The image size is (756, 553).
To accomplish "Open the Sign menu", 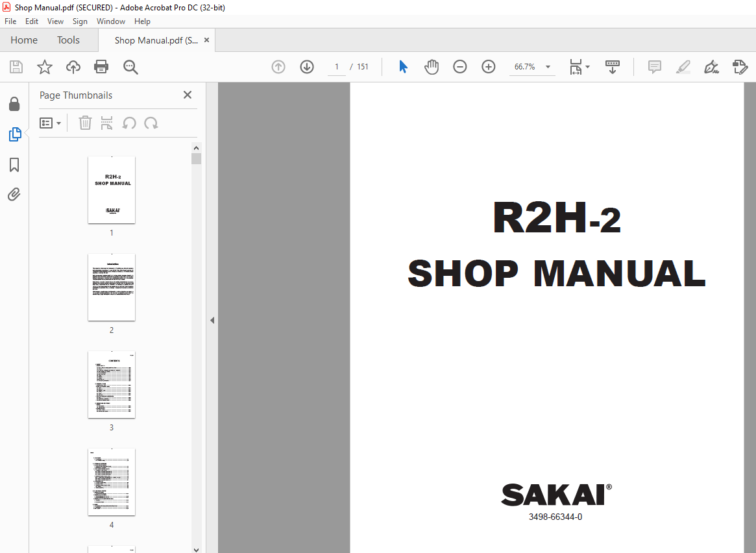I will (80, 21).
